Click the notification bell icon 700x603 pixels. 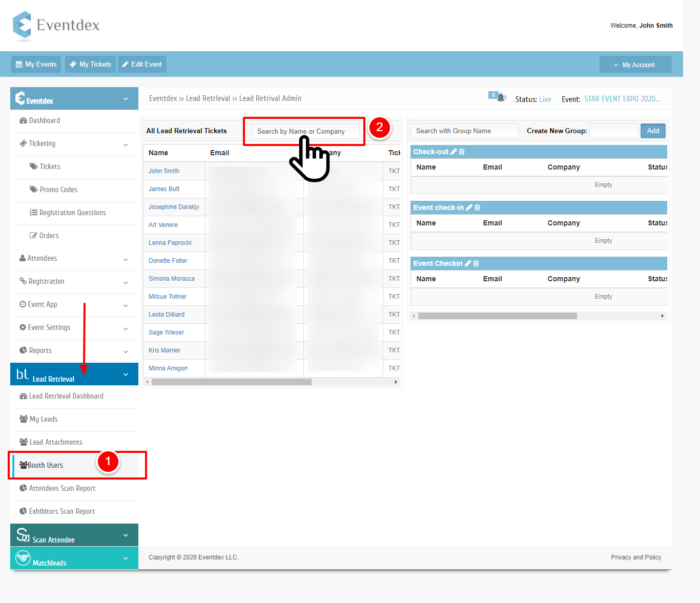(x=501, y=97)
